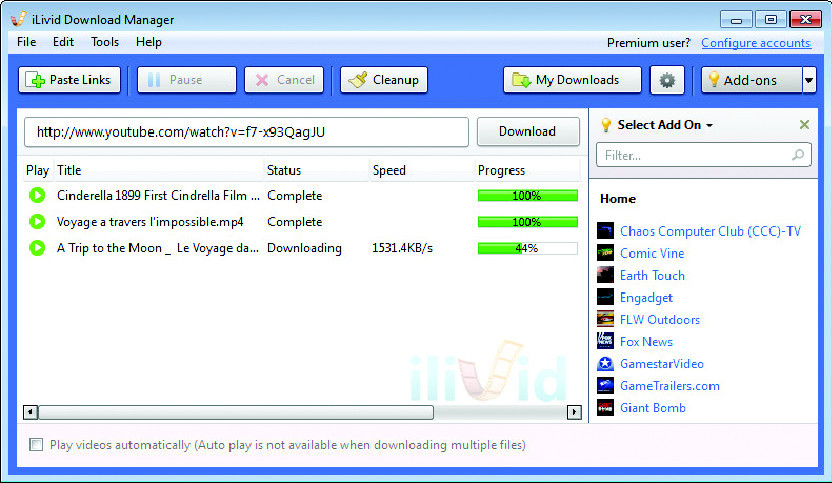Click the Giant Bomb add-on icon
This screenshot has width=832, height=483.
605,408
